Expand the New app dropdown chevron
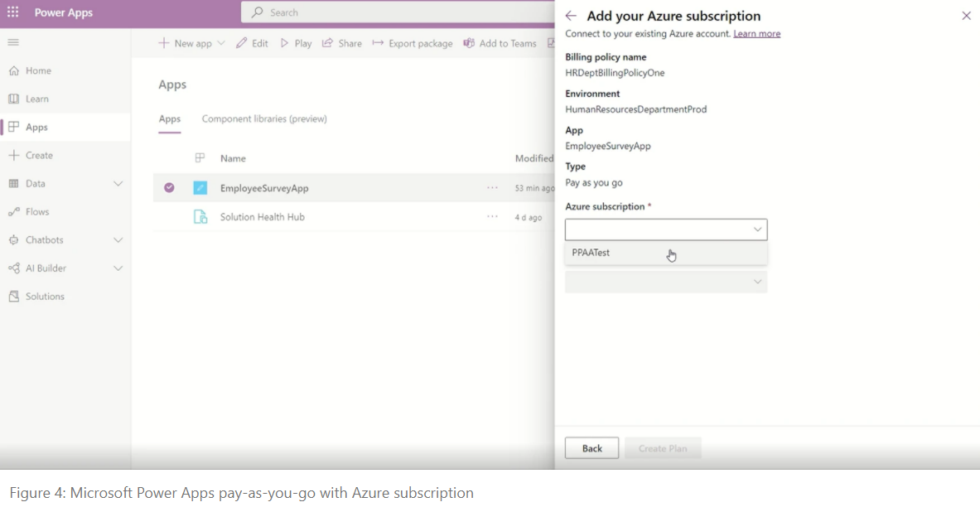The image size is (980, 507). click(x=220, y=43)
